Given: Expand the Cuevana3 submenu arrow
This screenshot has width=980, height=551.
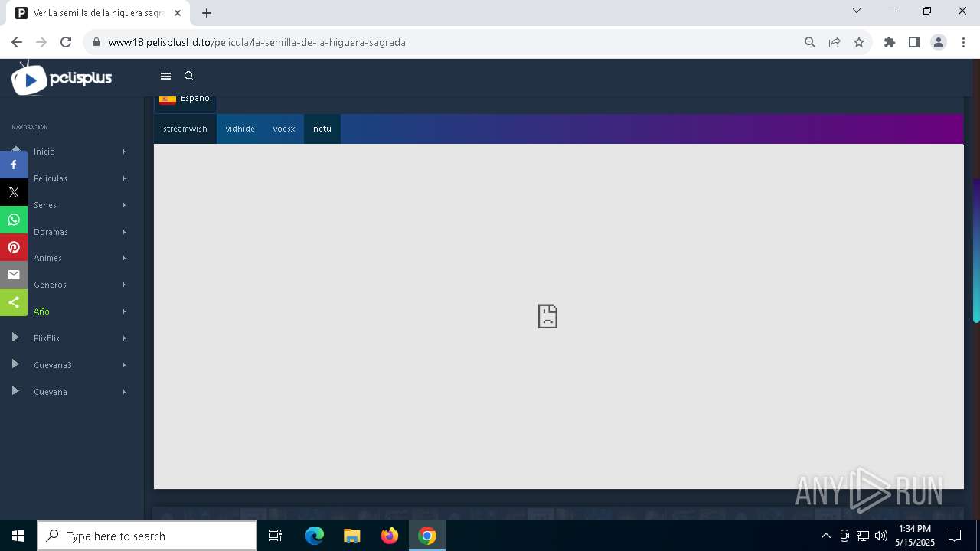Looking at the screenshot, I should pyautogui.click(x=124, y=365).
